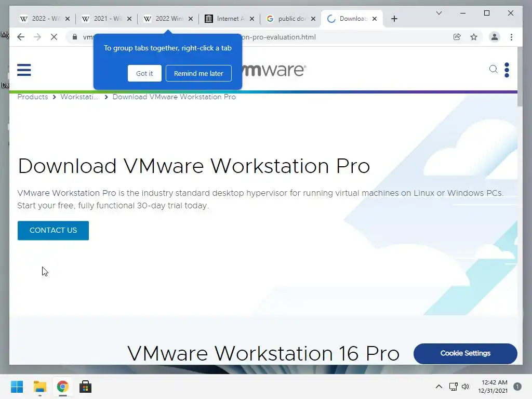This screenshot has width=532, height=399.
Task: Click the CONTACT US button
Action: [x=54, y=230]
